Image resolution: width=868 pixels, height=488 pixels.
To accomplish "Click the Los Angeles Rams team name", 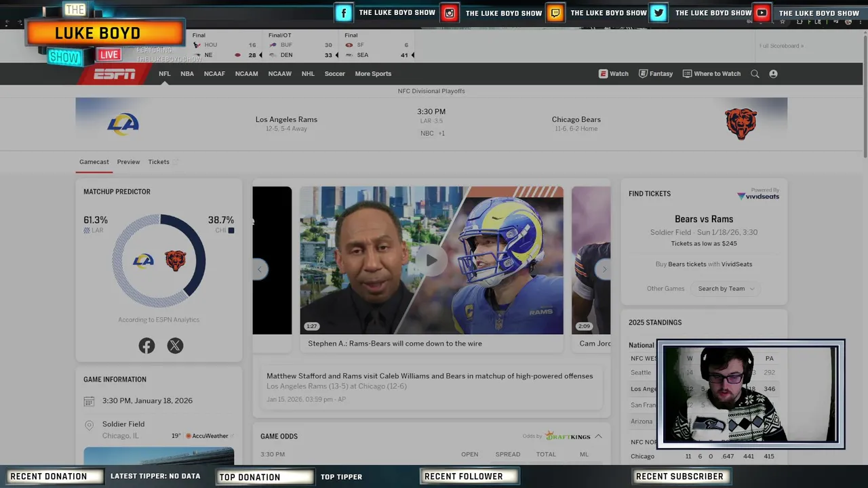I will [x=286, y=119].
